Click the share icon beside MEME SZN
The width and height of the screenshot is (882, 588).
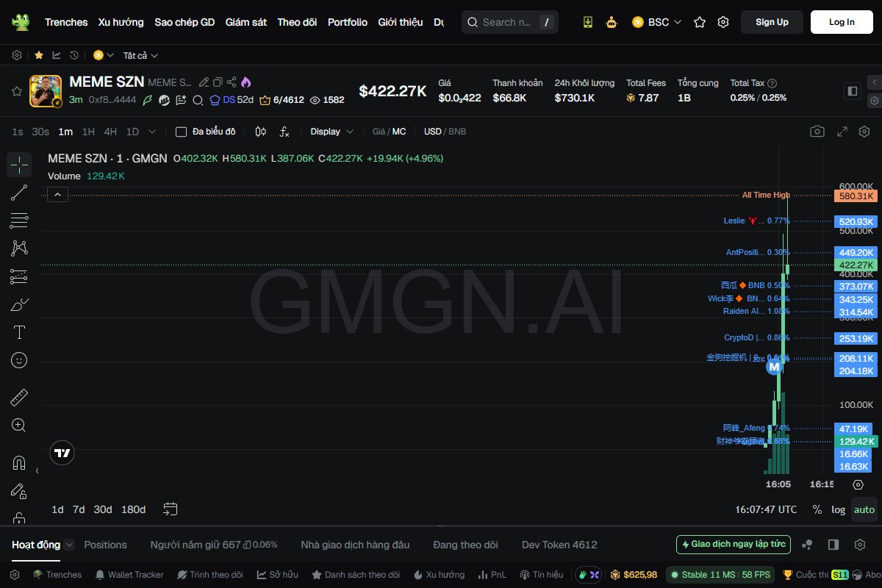(232, 82)
